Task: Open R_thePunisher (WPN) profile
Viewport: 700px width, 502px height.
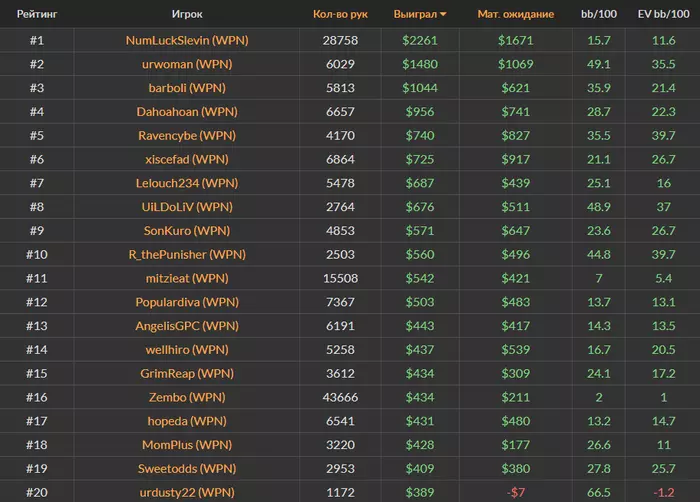Action: pos(187,255)
